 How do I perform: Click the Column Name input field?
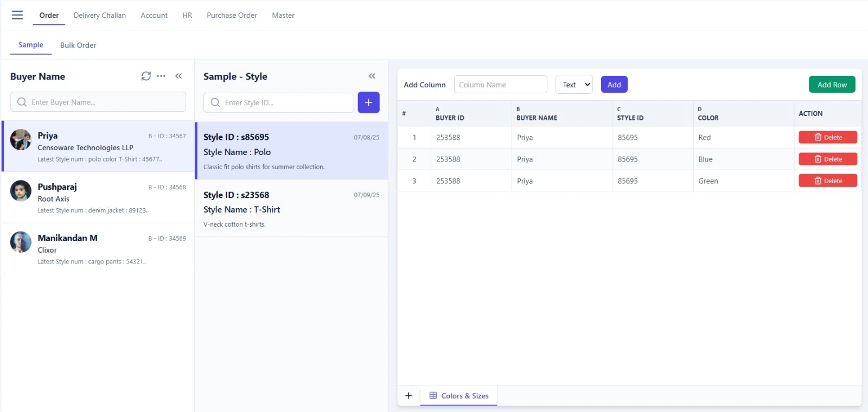point(500,85)
